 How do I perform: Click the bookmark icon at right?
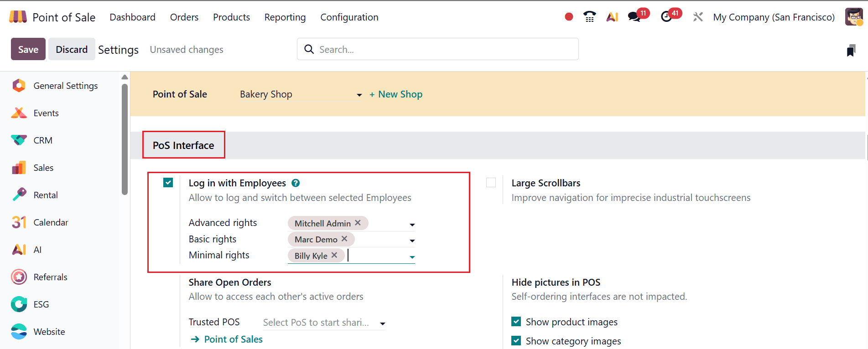point(851,51)
